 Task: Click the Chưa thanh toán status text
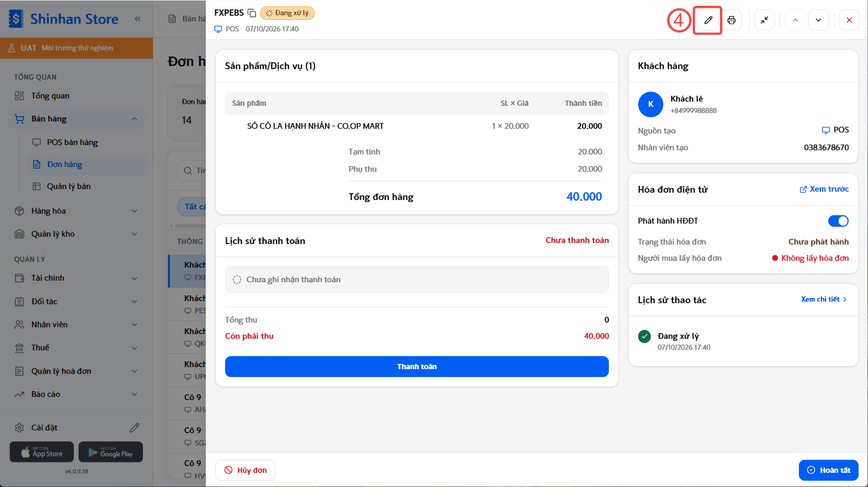tap(577, 240)
